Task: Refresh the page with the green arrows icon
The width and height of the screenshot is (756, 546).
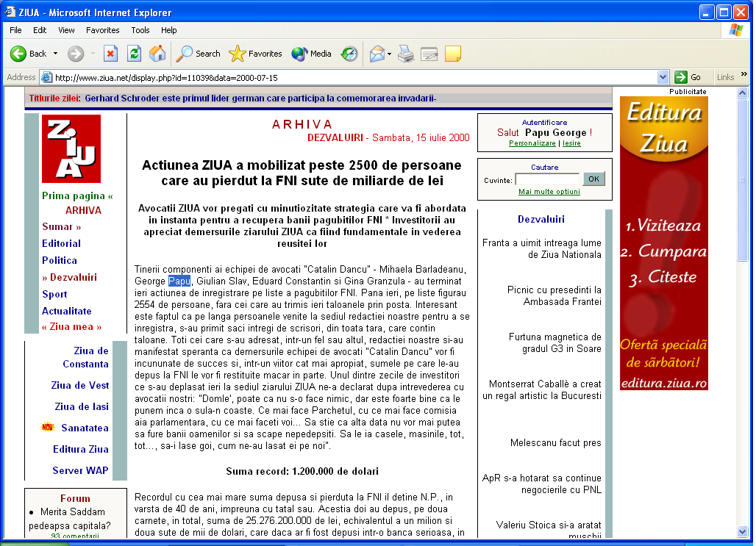Action: (x=134, y=54)
